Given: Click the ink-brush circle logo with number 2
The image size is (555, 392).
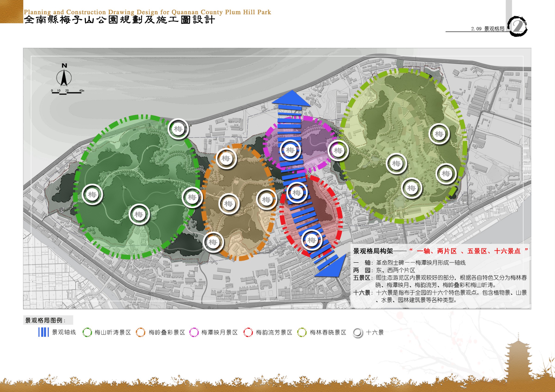Looking at the screenshot, I should coord(517,26).
